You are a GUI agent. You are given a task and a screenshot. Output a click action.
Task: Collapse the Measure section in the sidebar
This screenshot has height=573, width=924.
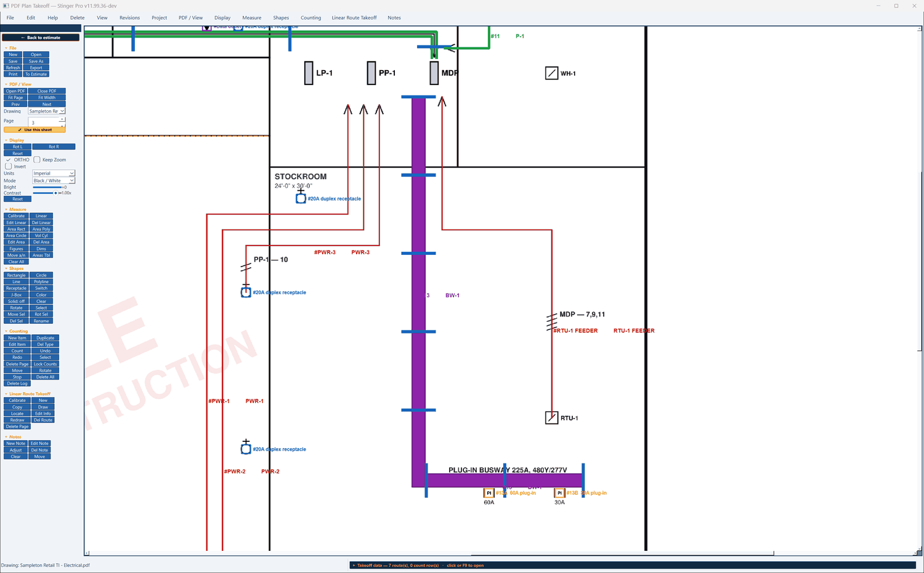click(16, 209)
